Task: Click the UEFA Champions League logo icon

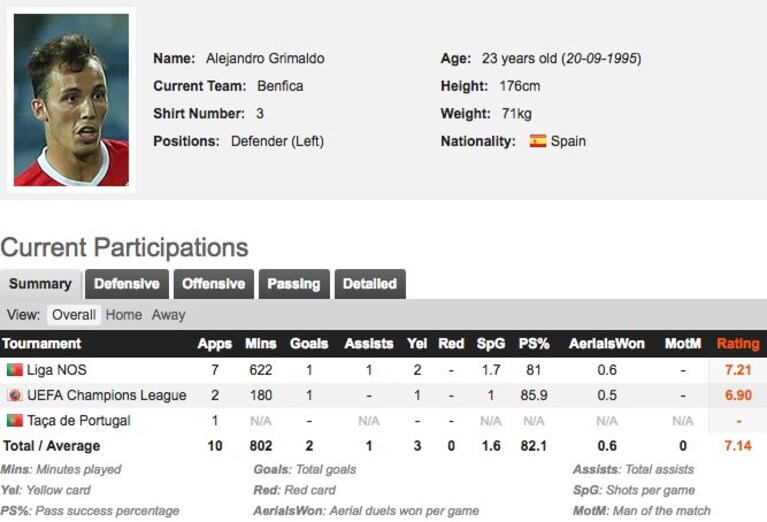Action: point(15,395)
